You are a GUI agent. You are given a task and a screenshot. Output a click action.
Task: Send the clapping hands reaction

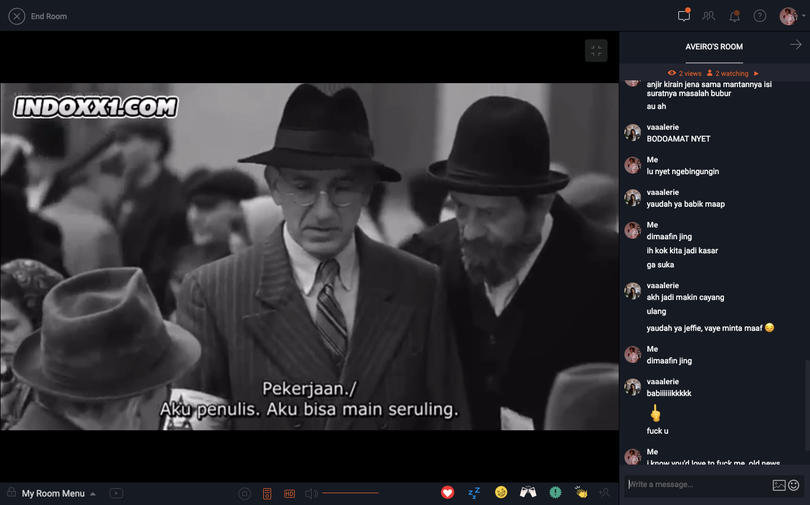pos(581,493)
